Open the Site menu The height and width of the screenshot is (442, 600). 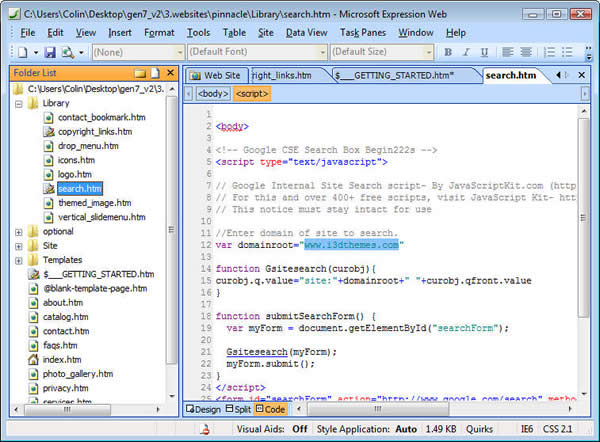click(266, 33)
